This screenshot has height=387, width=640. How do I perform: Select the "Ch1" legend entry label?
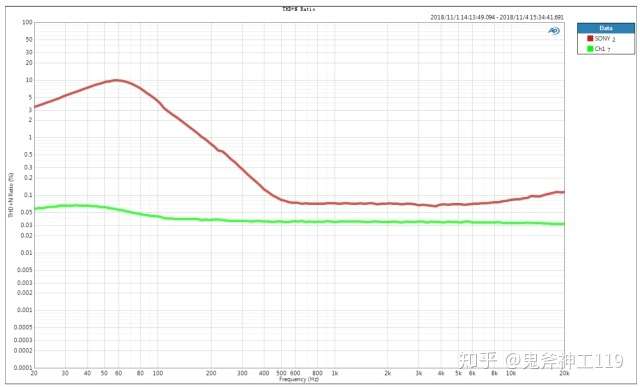600,49
